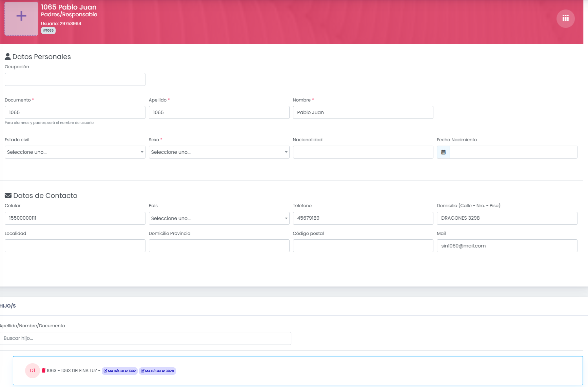This screenshot has width=588, height=387.
Task: Click the Apellido field
Action: pos(219,112)
